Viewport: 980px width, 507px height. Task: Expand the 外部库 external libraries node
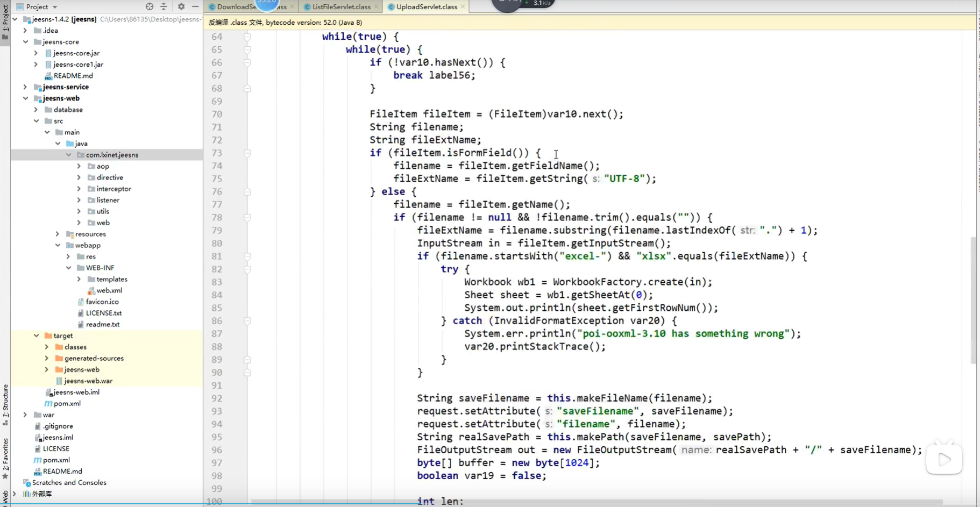[x=15, y=494]
